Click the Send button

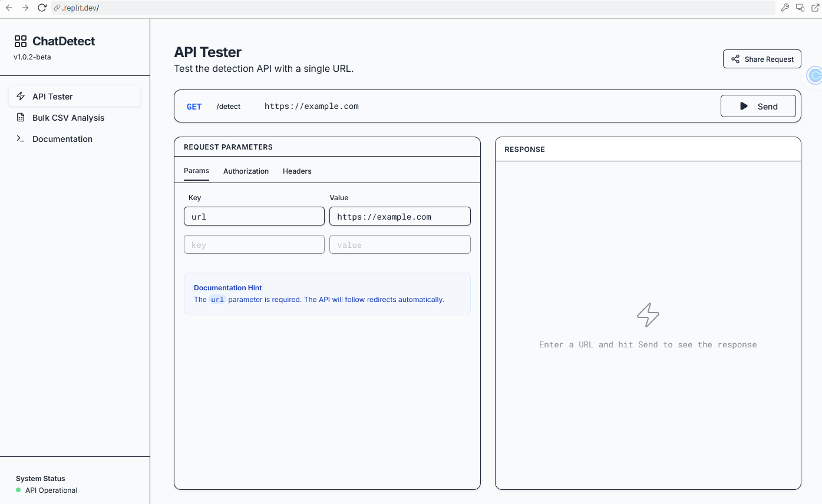(758, 106)
